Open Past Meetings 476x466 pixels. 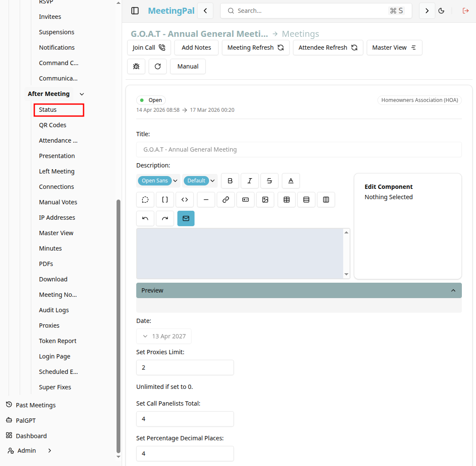[x=31, y=405]
